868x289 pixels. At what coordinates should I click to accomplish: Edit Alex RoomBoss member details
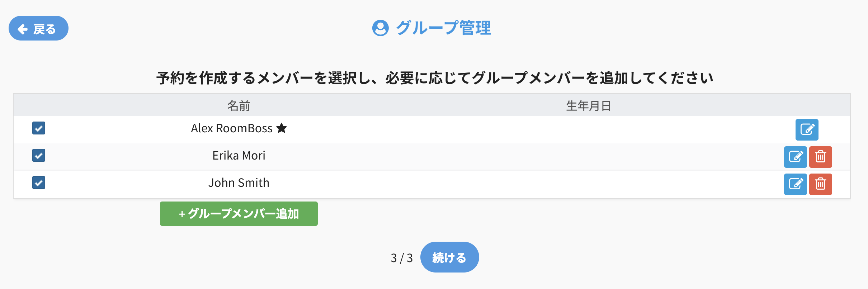807,129
